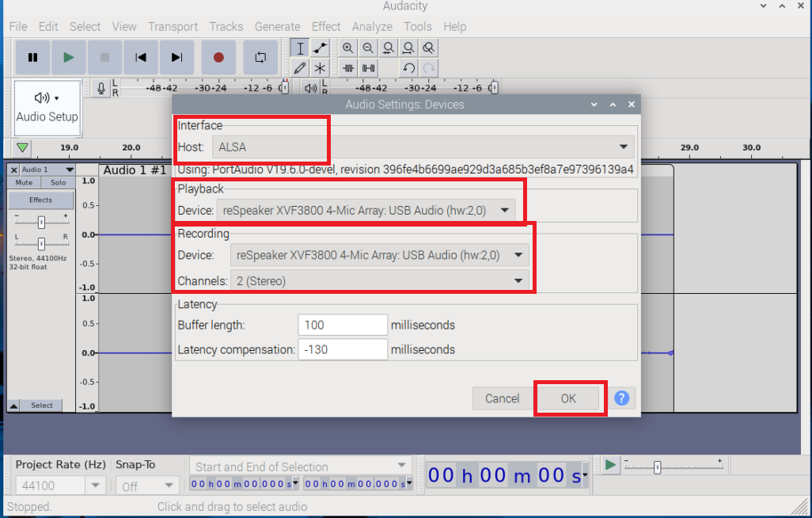Click the Zoom toggle icon
Screen dimensions: 812x518
point(429,48)
